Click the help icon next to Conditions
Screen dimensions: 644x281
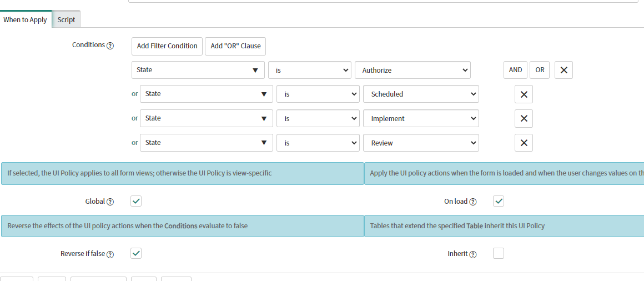tap(110, 46)
